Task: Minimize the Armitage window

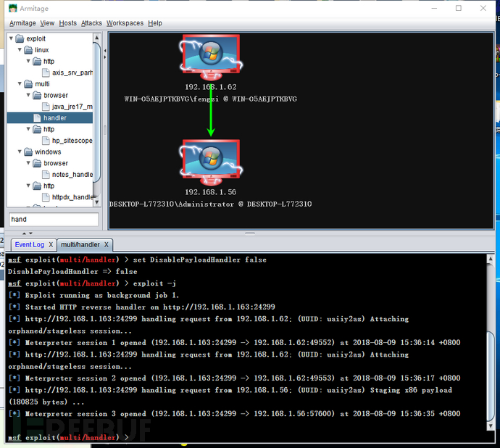Action: pos(434,8)
